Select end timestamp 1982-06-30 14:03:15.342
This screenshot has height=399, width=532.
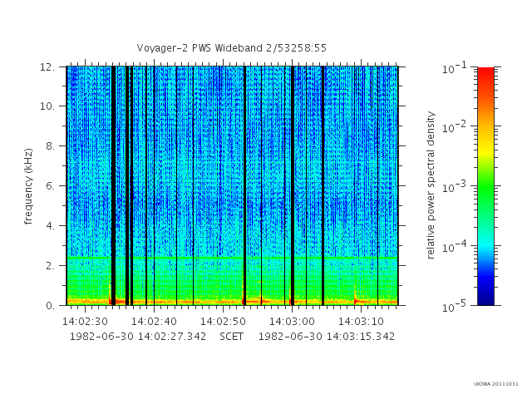coord(327,337)
